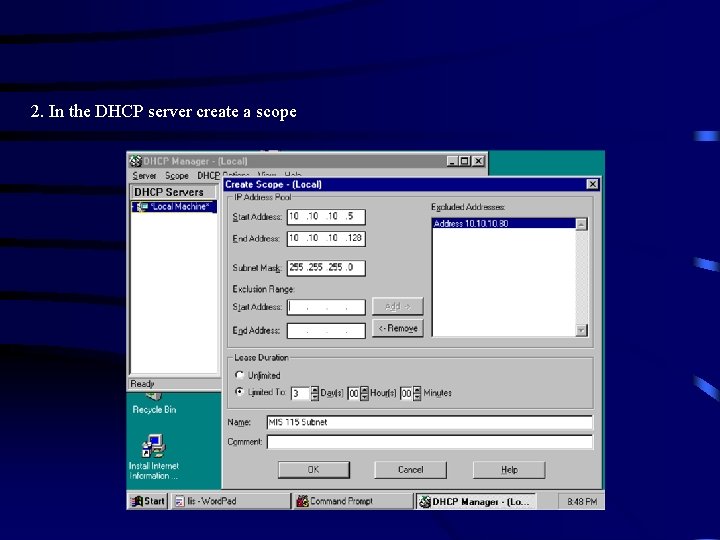Select the Limited To radio button

(239, 392)
